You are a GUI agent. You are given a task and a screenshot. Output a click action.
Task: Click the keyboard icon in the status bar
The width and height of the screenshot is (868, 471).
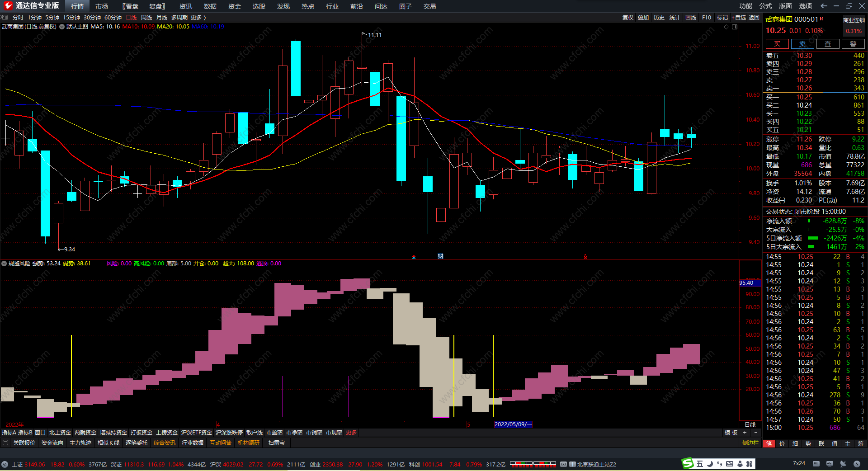click(x=816, y=464)
